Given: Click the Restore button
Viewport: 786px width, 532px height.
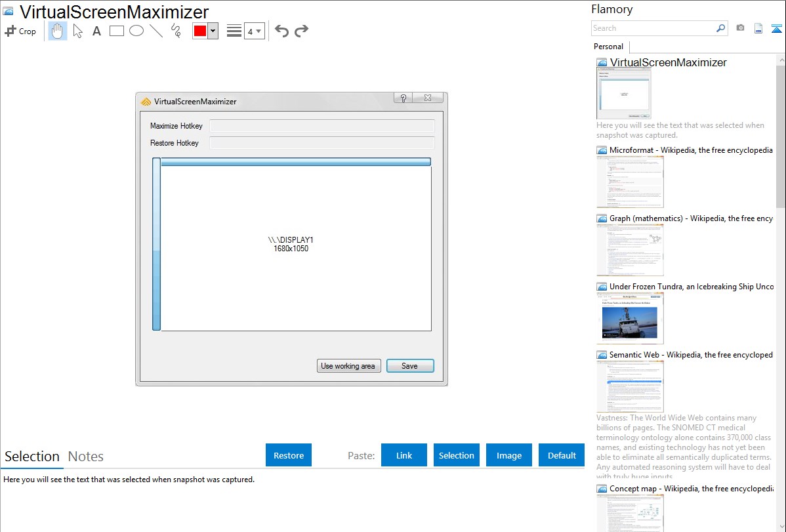Looking at the screenshot, I should [x=289, y=455].
